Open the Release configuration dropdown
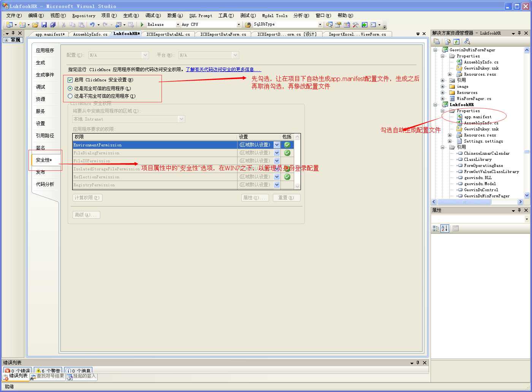This screenshot has width=532, height=392. (x=177, y=25)
